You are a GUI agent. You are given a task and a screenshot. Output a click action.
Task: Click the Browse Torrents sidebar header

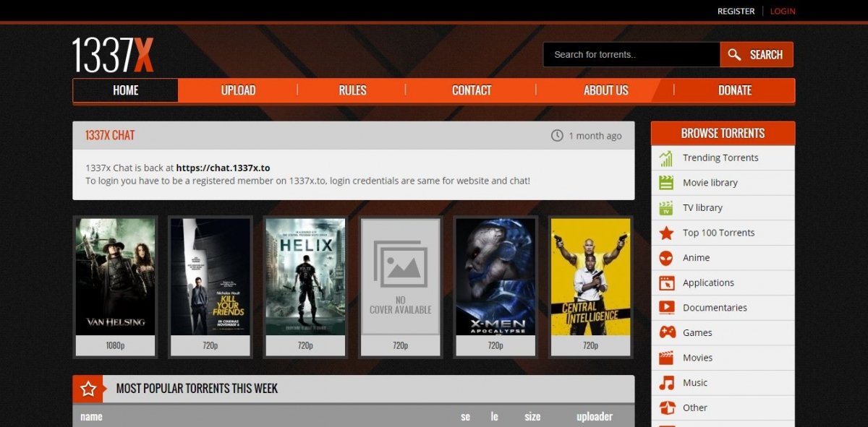point(723,134)
